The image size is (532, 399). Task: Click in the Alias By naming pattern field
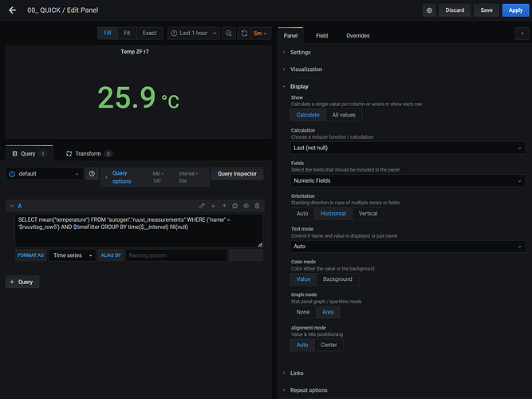tap(175, 255)
